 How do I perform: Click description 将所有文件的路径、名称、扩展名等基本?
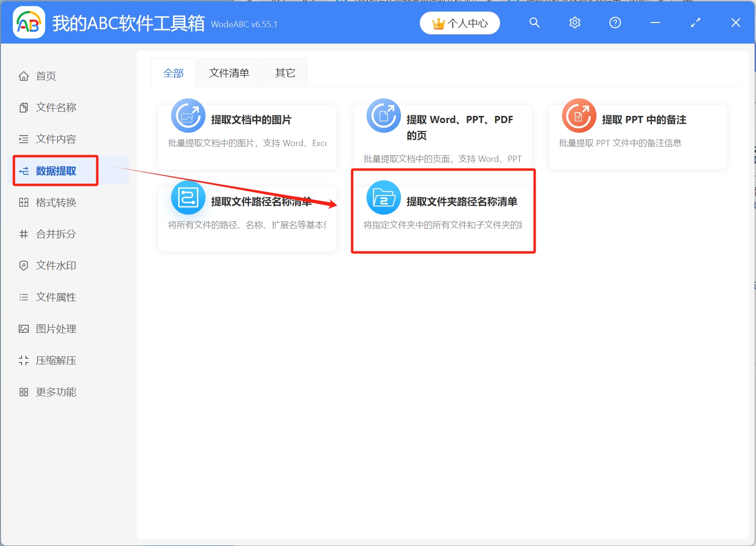click(247, 225)
